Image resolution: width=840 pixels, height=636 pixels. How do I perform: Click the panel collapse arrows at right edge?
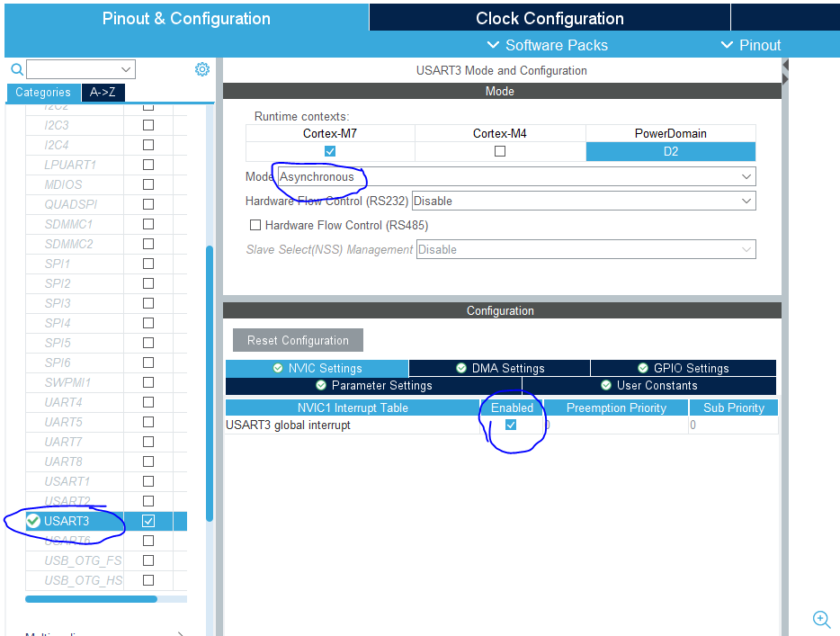[x=785, y=72]
